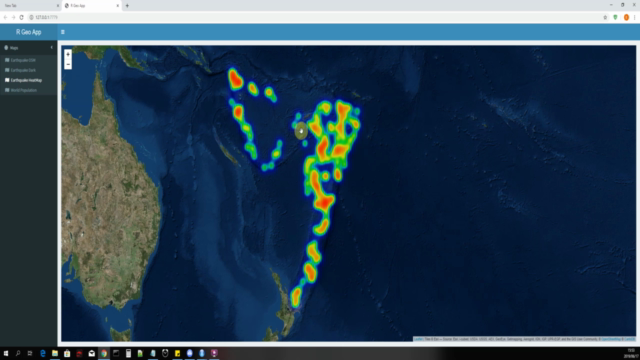This screenshot has height=360, width=640.
Task: Reload the current page
Action: [x=22, y=18]
